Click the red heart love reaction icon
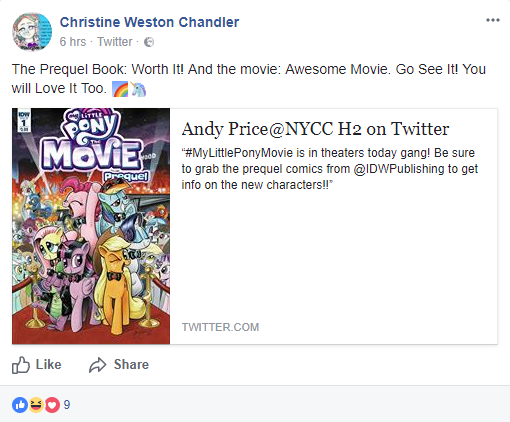The image size is (510, 422). (x=52, y=405)
